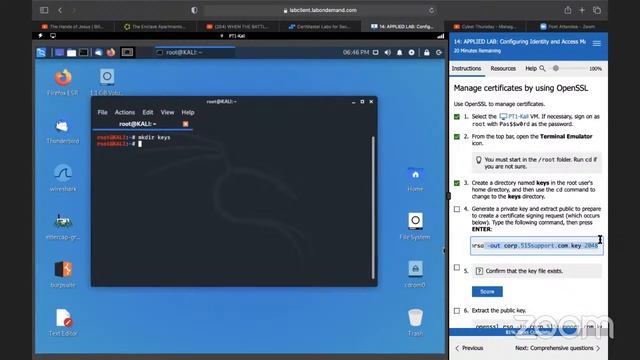Switch to the Instructions tab
The image size is (640, 360).
[466, 68]
